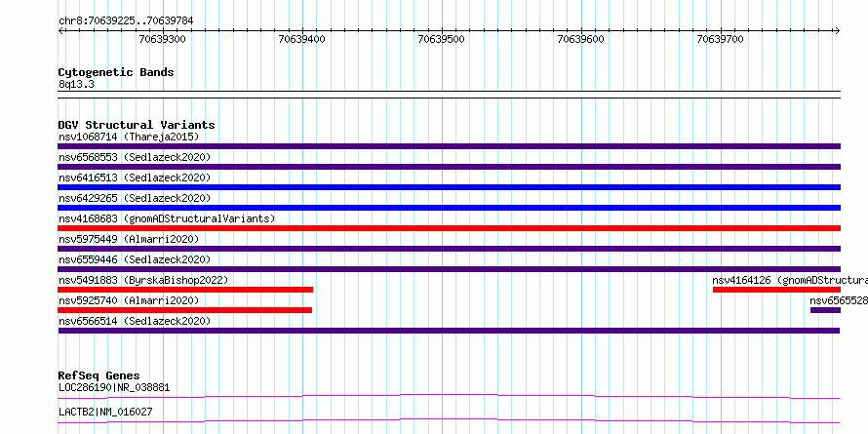Click the left arrowhead of the ruler
Screen dimensions: 868x434
pos(60,30)
